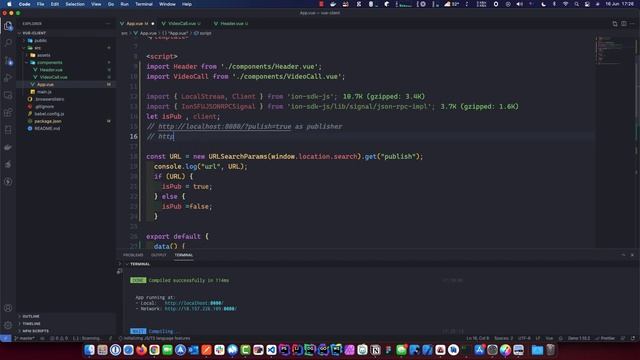
Task: Switch to the Header.vue editor tab
Action: coord(231,24)
